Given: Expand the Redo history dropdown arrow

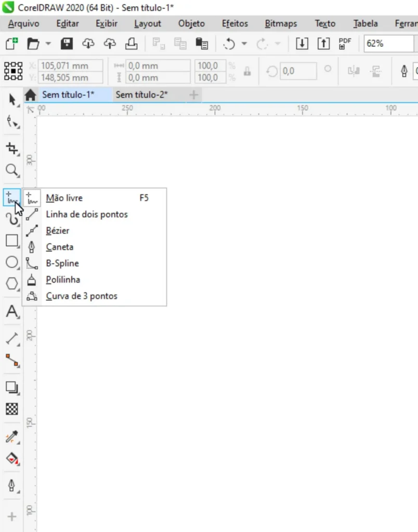Looking at the screenshot, I should [x=278, y=44].
